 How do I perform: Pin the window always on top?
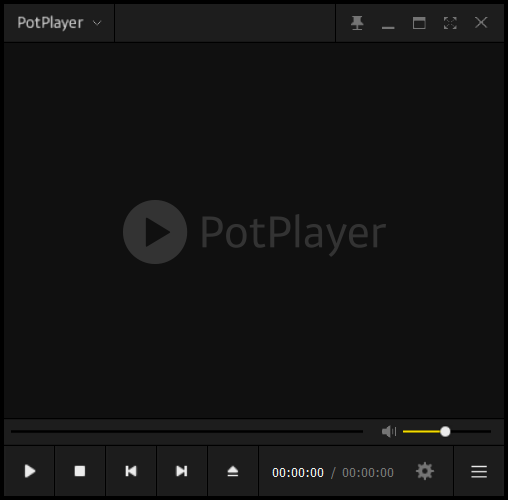pyautogui.click(x=357, y=23)
